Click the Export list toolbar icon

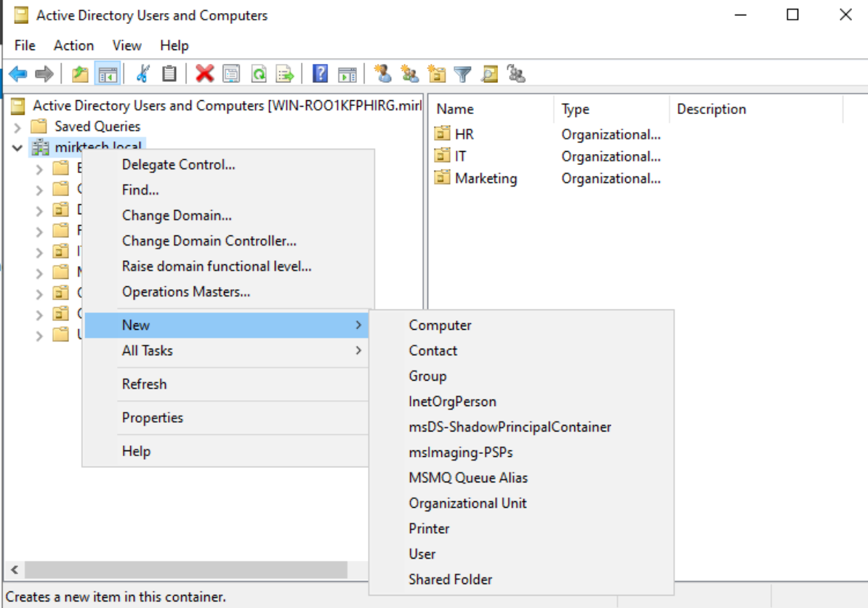285,73
